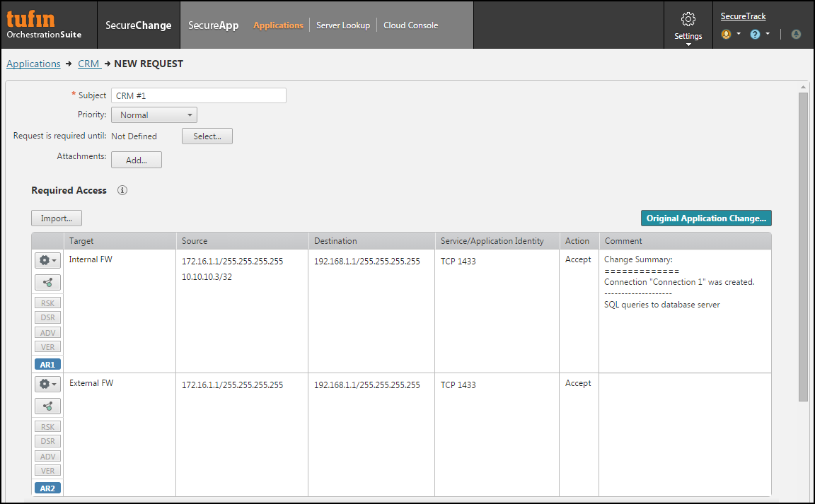
Task: Click source 10.10.10.3/32
Action: pos(207,277)
